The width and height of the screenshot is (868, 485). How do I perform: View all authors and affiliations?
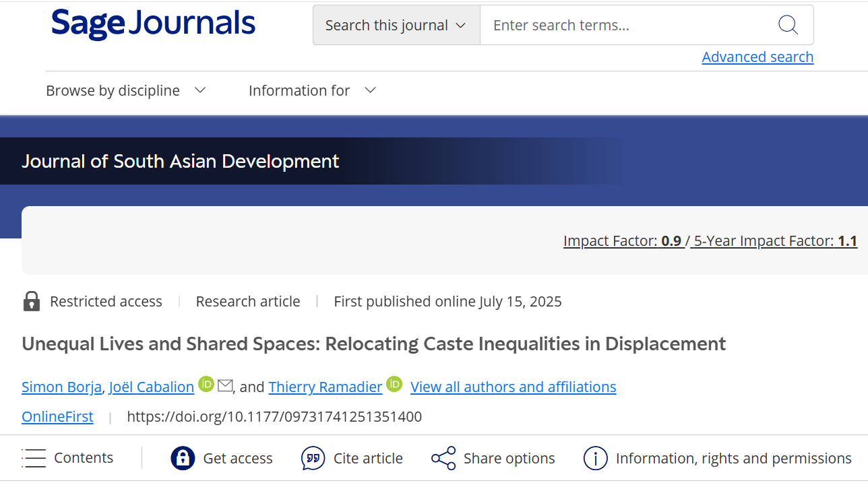[513, 387]
